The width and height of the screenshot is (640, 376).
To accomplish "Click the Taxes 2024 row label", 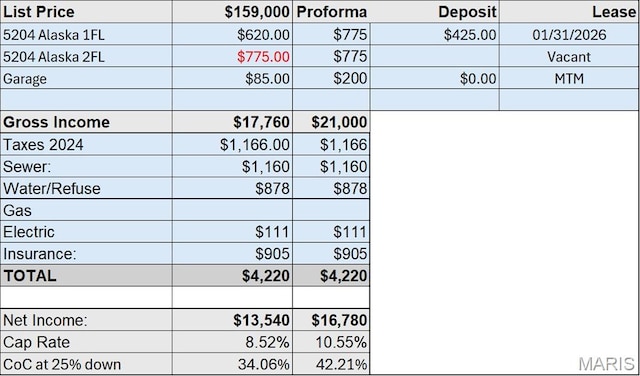I will 86,145.
